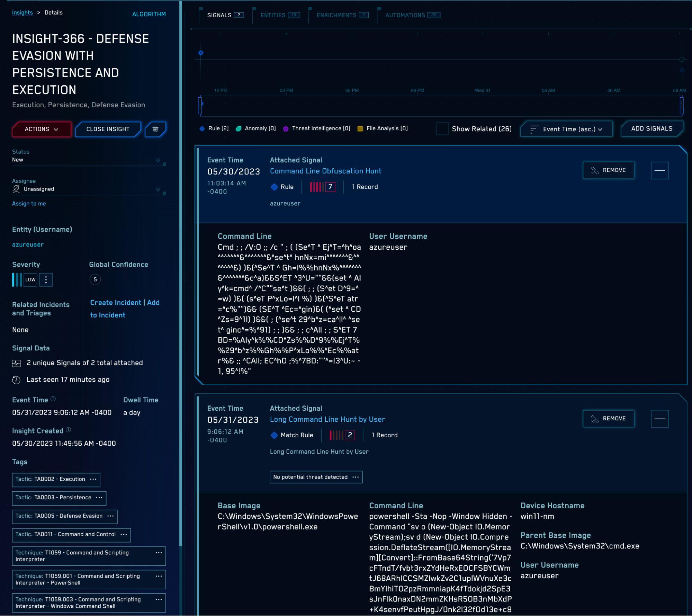Open options for T1059.001 PowerShell technique tag
The width and height of the screenshot is (692, 616).
pyautogui.click(x=159, y=576)
